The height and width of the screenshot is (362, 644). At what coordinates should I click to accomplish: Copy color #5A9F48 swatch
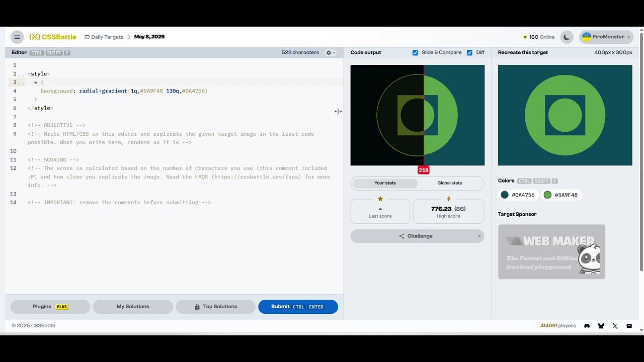point(560,195)
